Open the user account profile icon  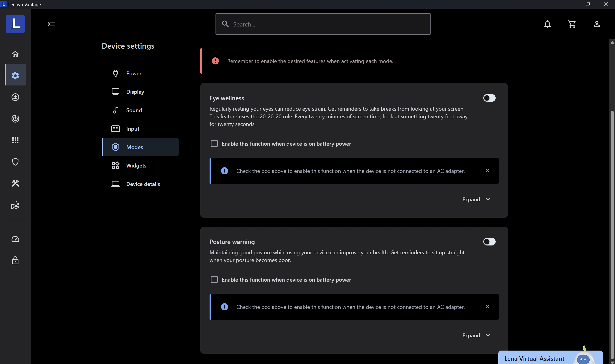(597, 24)
